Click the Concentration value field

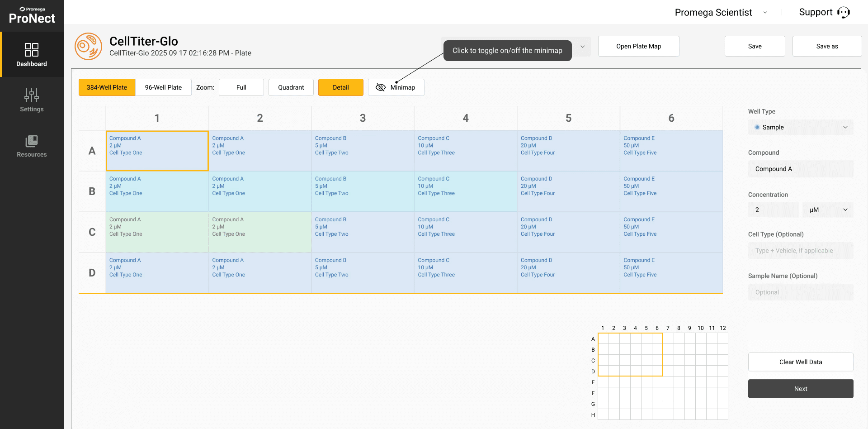(774, 210)
